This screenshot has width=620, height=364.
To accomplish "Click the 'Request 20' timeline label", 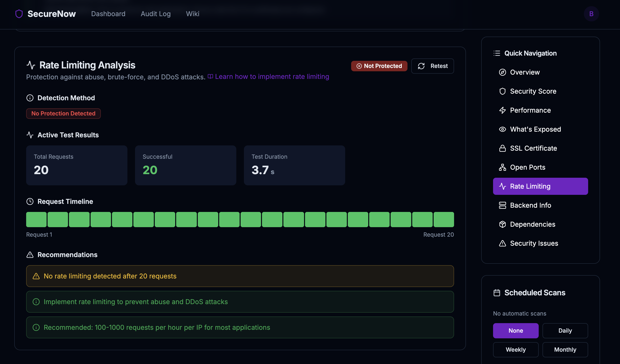I will 438,235.
